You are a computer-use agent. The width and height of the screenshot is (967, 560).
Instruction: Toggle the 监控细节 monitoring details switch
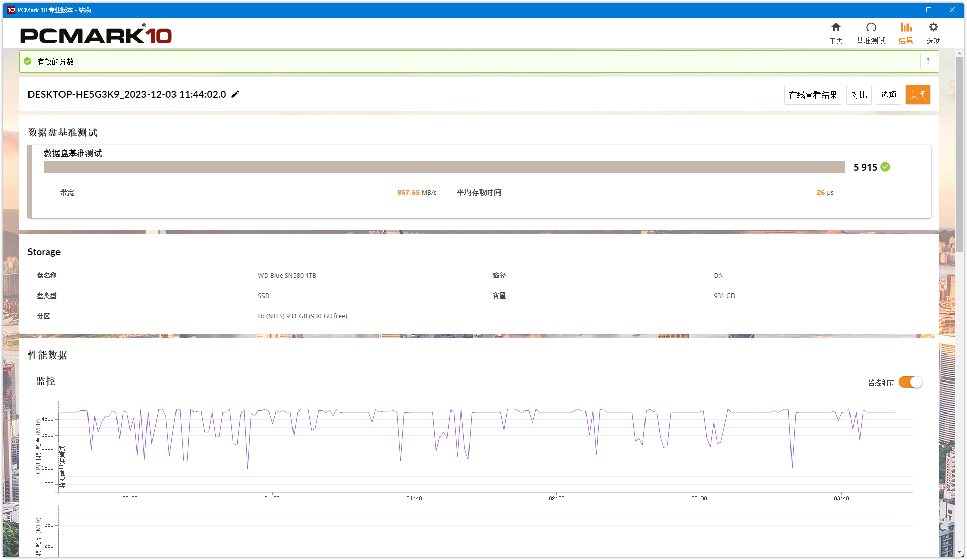pos(910,382)
